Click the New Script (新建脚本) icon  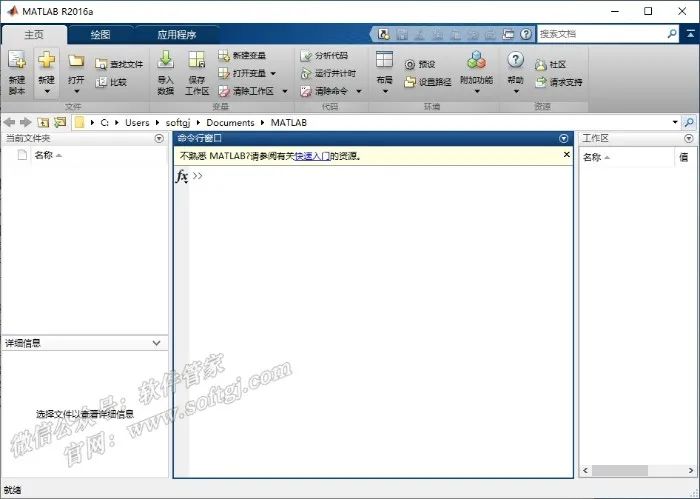click(x=17, y=60)
